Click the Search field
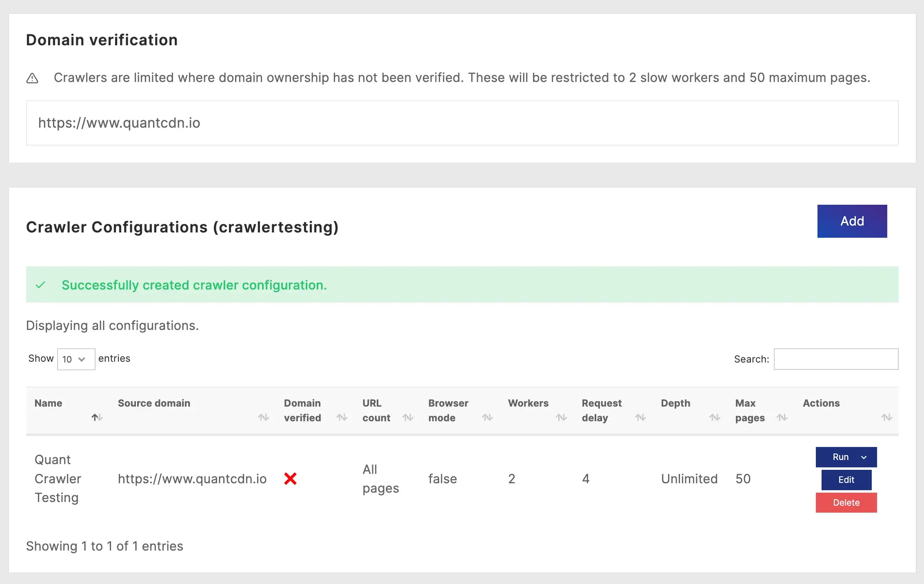Viewport: 924px width, 584px height. (835, 359)
